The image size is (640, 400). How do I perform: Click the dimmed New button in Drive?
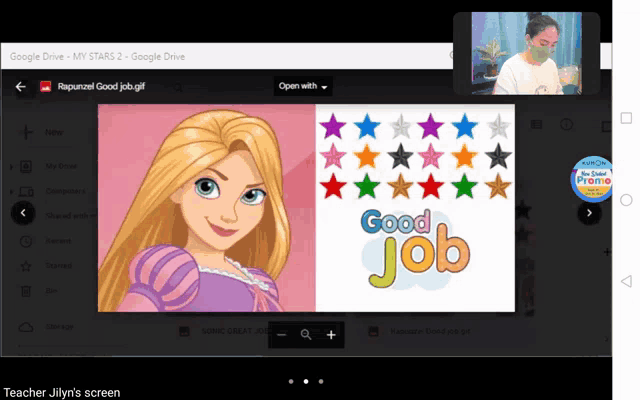point(41,132)
